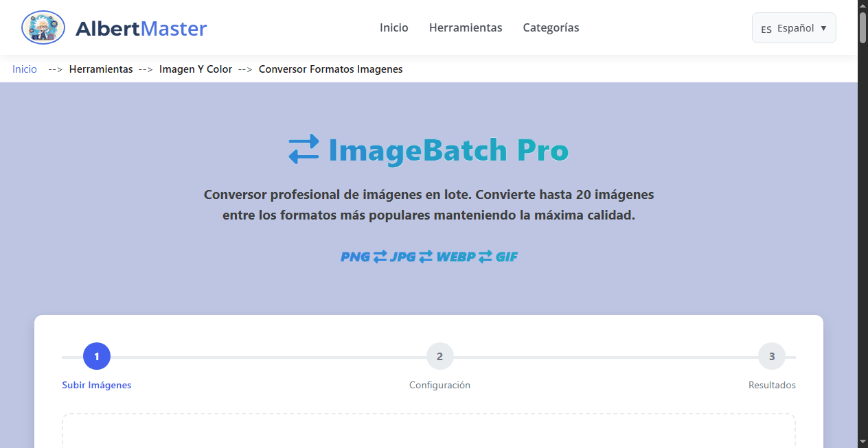Screen dimensions: 868x448
Task: Click the arrow icon between JPG and WEBP
Action: coord(428,257)
